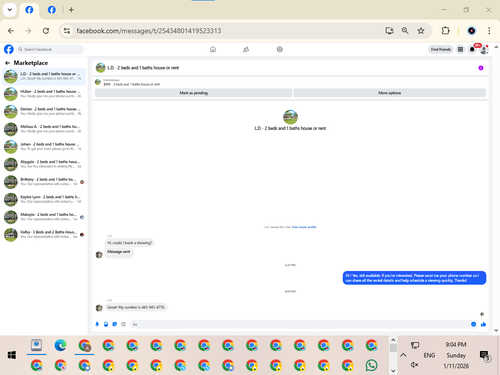Open the account profile picture menu
The width and height of the screenshot is (500, 375).
pyautogui.click(x=484, y=50)
